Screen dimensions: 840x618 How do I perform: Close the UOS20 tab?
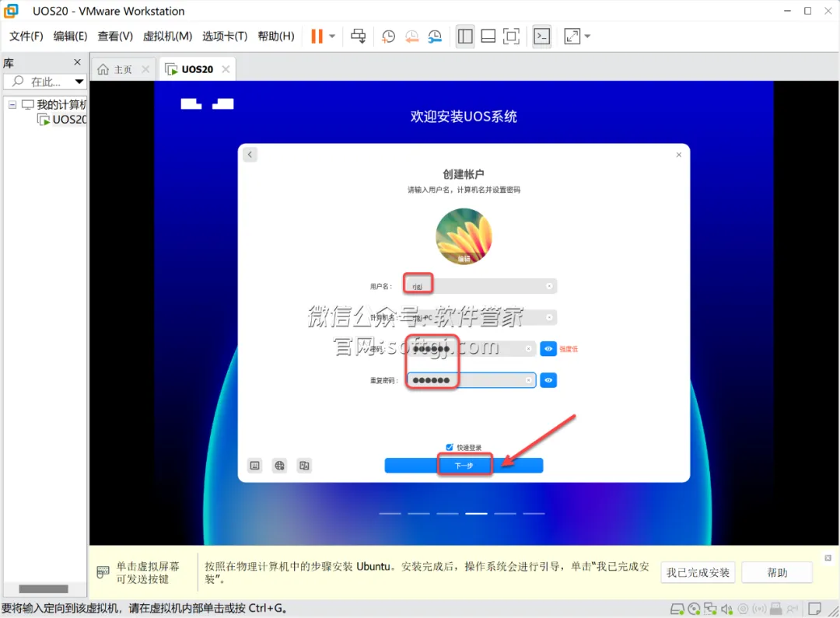pos(226,69)
